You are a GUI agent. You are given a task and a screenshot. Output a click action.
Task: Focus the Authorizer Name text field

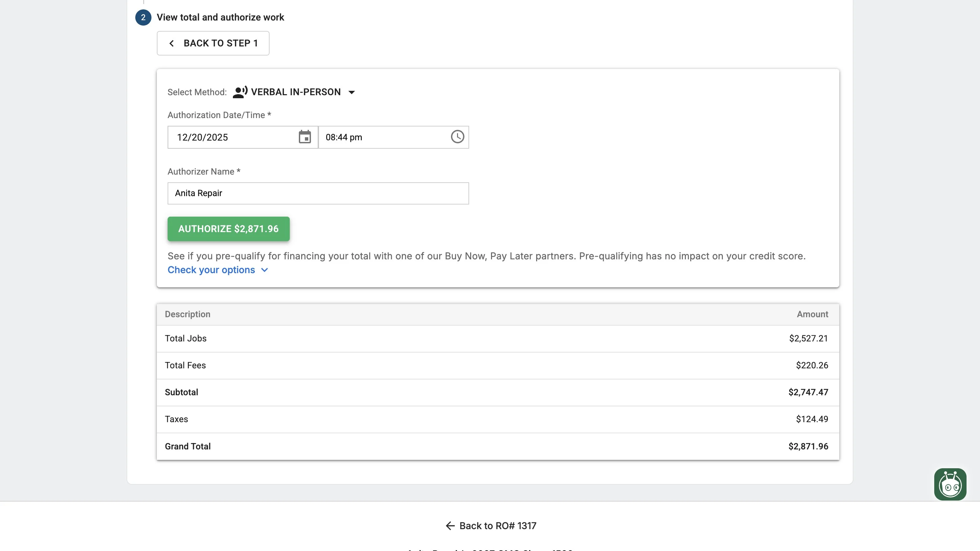[x=318, y=193]
